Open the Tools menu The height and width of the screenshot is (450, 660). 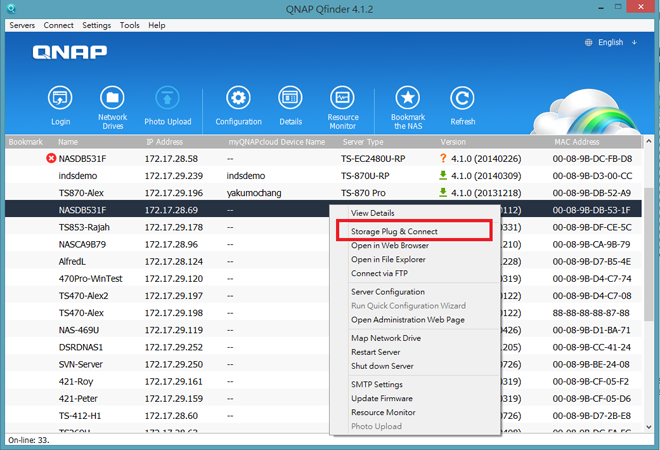[x=130, y=25]
